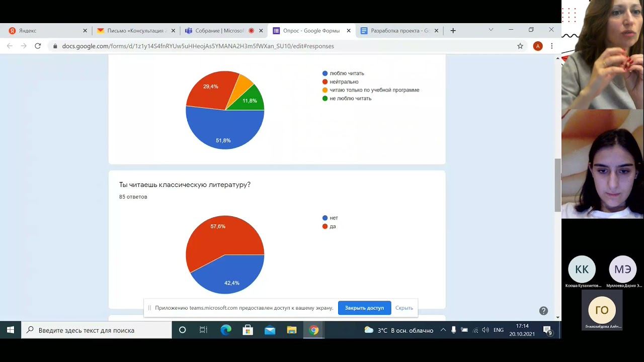
Task: Reload the Google Forms page
Action: tap(38, 46)
